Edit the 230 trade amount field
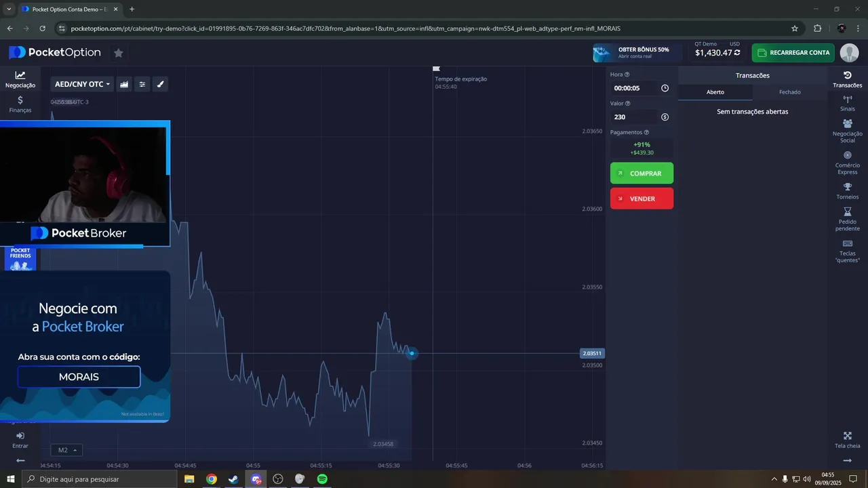Screen dimensions: 868x488 point(634,117)
